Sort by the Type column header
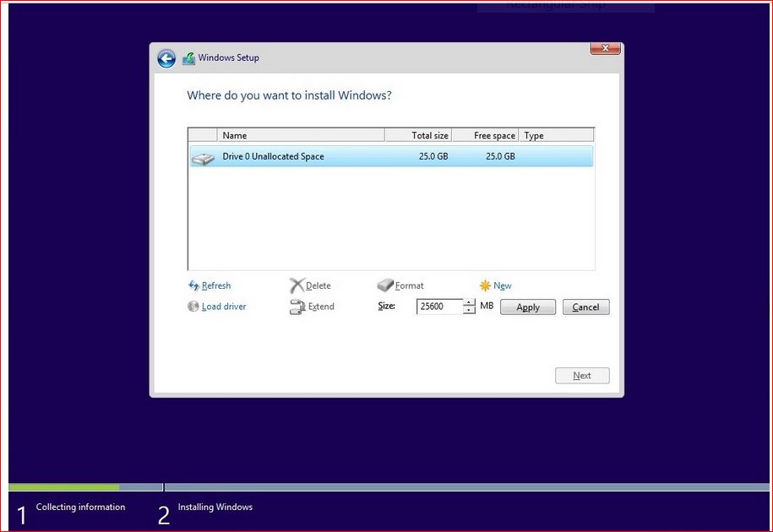Image resolution: width=773 pixels, height=532 pixels. pos(556,135)
